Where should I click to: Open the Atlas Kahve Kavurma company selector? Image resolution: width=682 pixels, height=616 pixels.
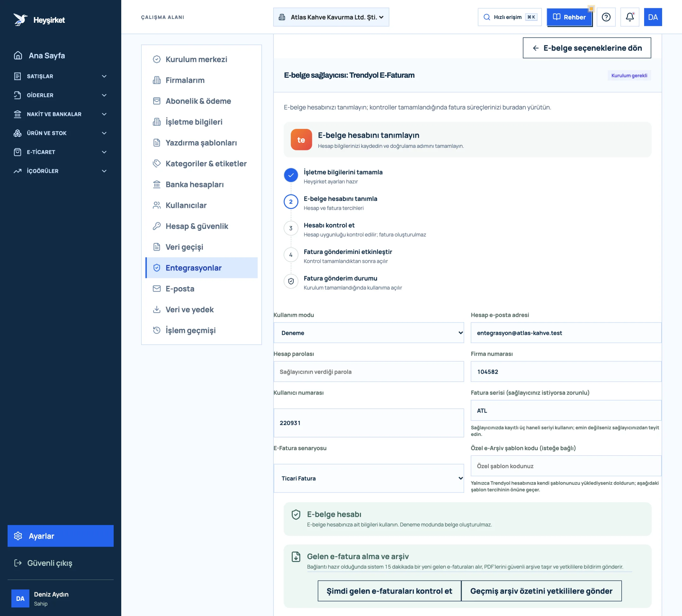point(331,17)
